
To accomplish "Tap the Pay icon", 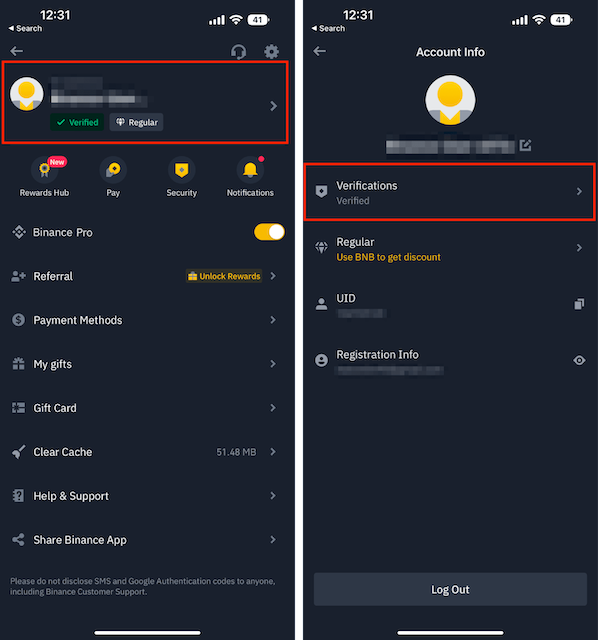I will [x=113, y=169].
